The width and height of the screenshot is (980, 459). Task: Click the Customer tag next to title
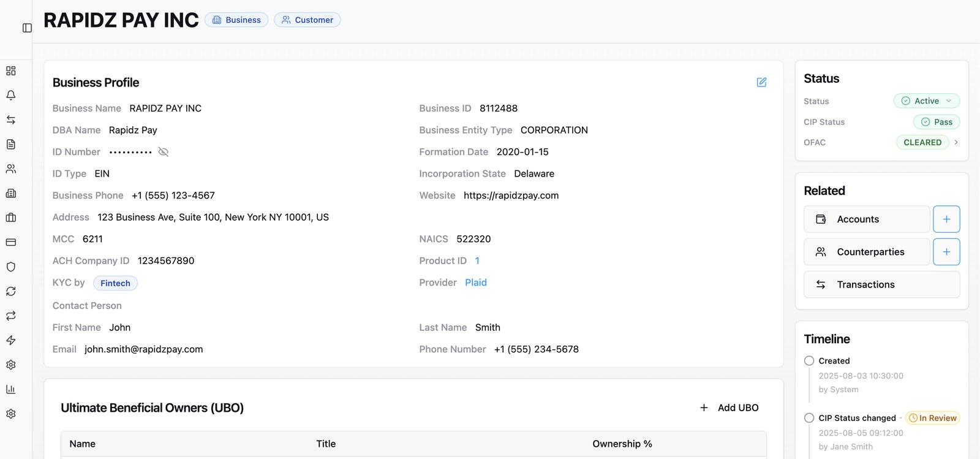[307, 20]
